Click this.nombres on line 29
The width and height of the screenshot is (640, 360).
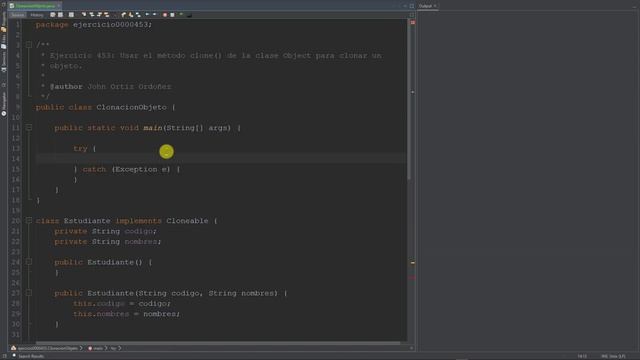(x=101, y=314)
